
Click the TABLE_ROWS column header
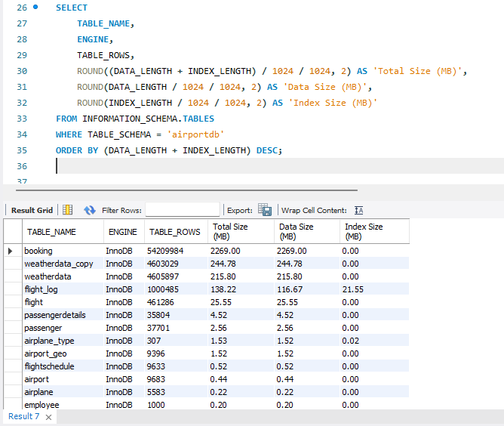click(x=175, y=232)
